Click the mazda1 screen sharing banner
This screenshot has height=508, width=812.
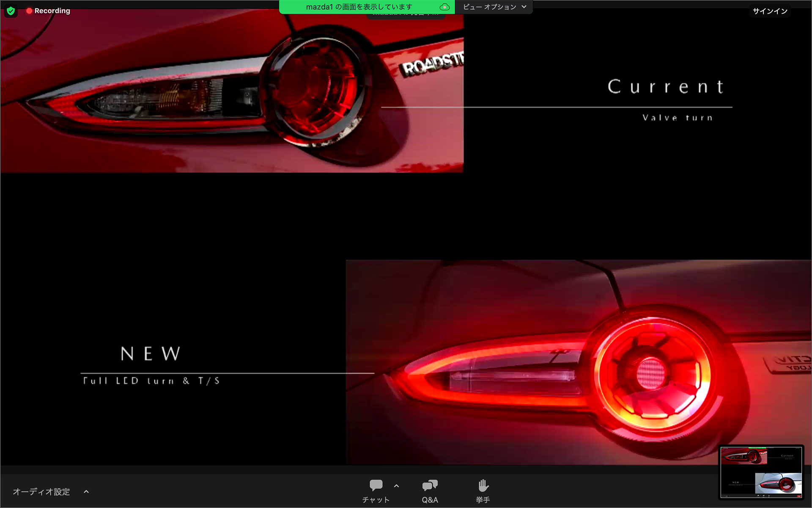pos(359,7)
